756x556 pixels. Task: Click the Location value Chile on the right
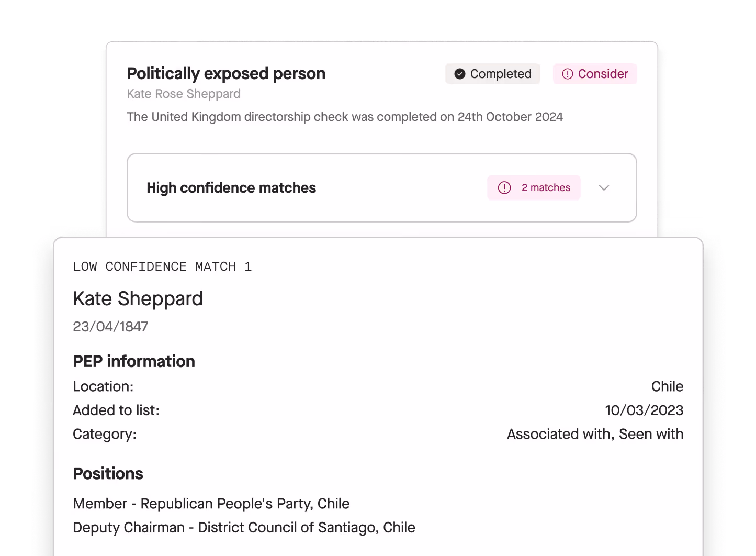pyautogui.click(x=667, y=386)
